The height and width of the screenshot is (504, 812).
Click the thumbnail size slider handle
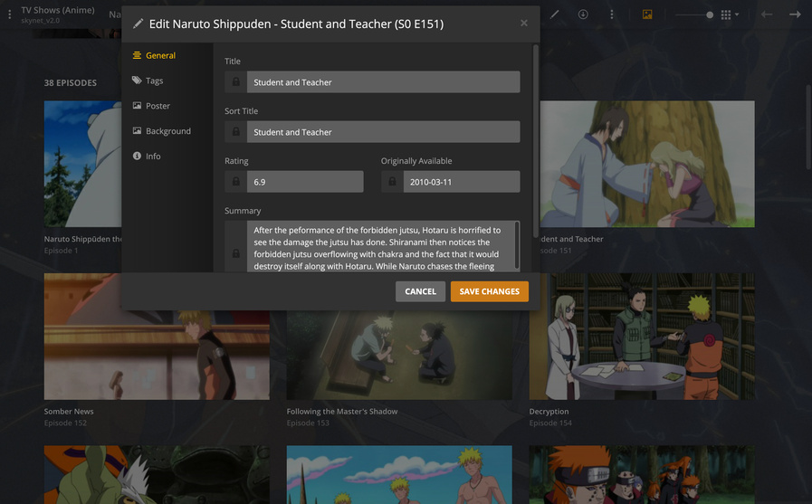710,15
